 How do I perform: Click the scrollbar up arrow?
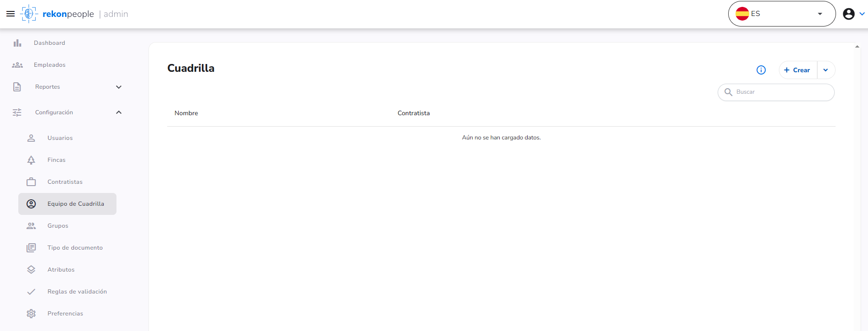click(857, 46)
